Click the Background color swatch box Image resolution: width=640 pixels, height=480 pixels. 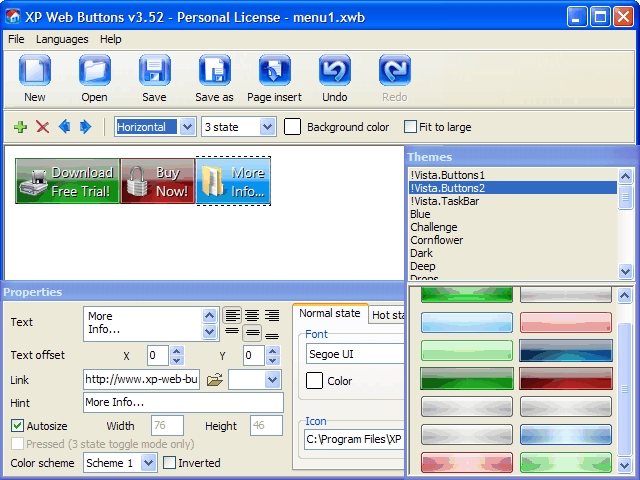(x=293, y=127)
